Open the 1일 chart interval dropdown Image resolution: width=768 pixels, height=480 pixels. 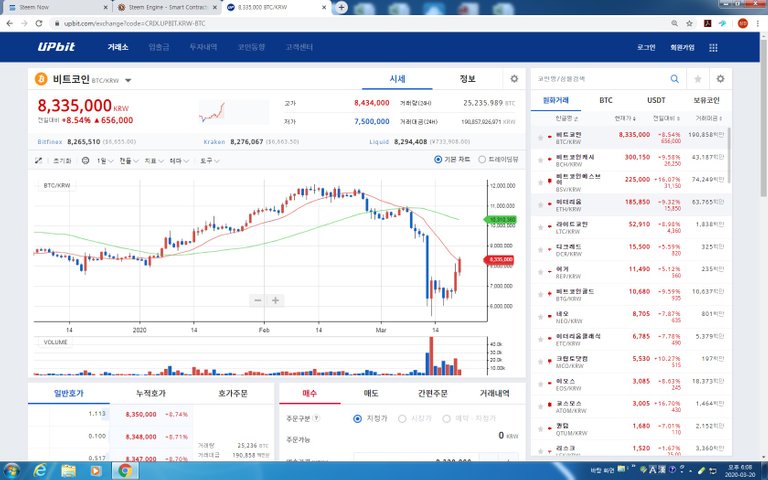(x=102, y=160)
